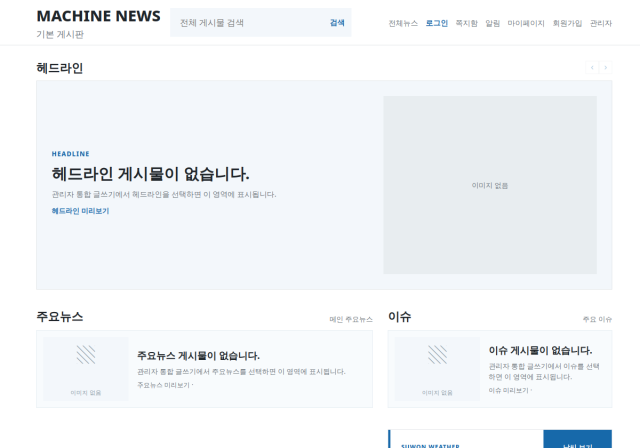The height and width of the screenshot is (448, 640).
Task: Click the 이슈 section heading
Action: point(400,317)
